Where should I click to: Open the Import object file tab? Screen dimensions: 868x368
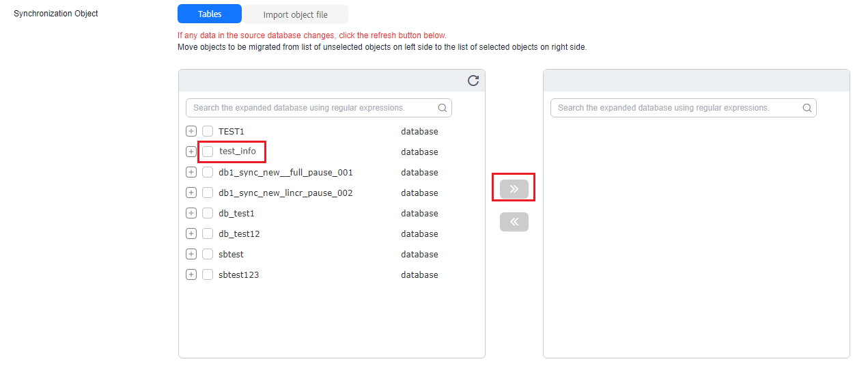coord(296,14)
